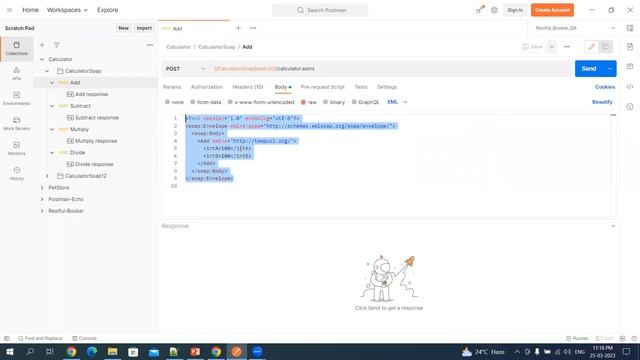Open the tab options ellipsis menu
The height and width of the screenshot is (360, 640).
253,28
